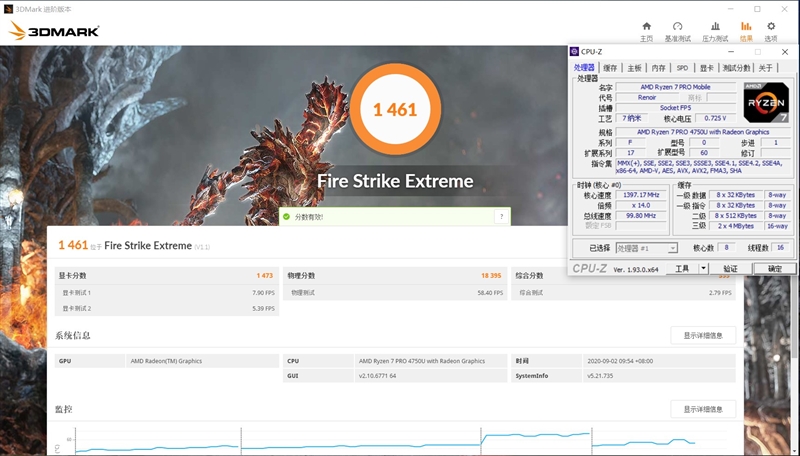The width and height of the screenshot is (800, 456).
Task: Click the CPU-Z Socket FP5 field
Action: click(676, 108)
